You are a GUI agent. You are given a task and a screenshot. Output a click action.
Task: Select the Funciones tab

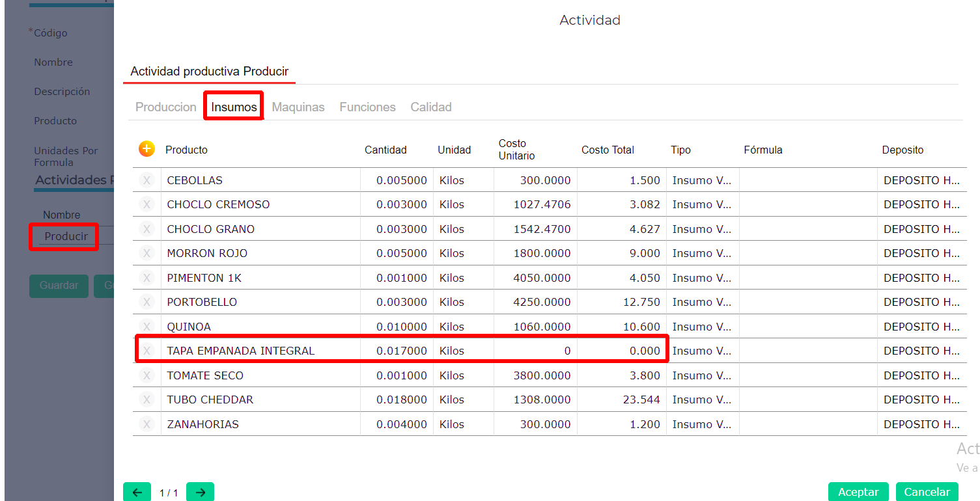367,107
